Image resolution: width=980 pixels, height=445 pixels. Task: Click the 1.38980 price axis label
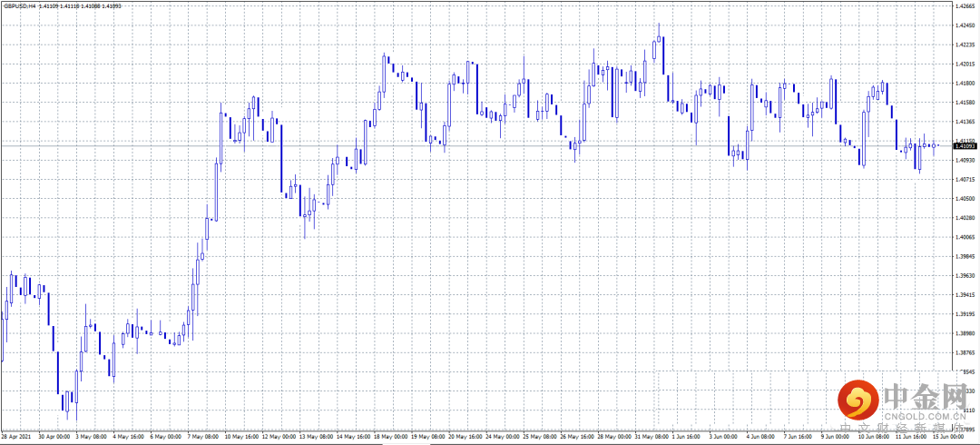(964, 333)
